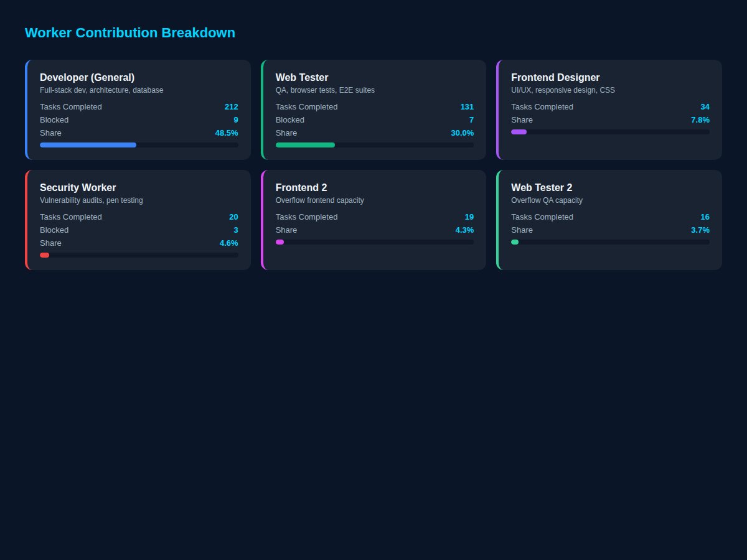Click Security Worker's red progress bar
The height and width of the screenshot is (560, 747).
44,255
